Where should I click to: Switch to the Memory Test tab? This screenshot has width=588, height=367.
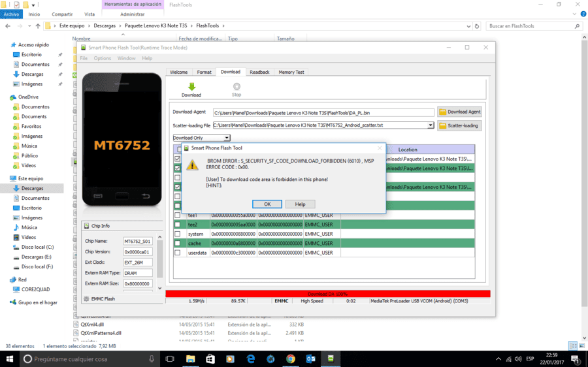pyautogui.click(x=291, y=72)
